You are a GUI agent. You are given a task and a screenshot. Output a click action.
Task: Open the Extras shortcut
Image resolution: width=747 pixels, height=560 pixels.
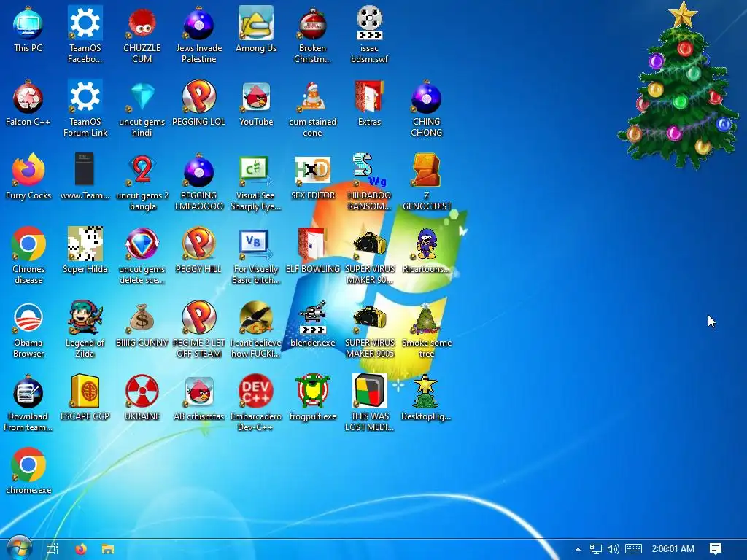(369, 104)
